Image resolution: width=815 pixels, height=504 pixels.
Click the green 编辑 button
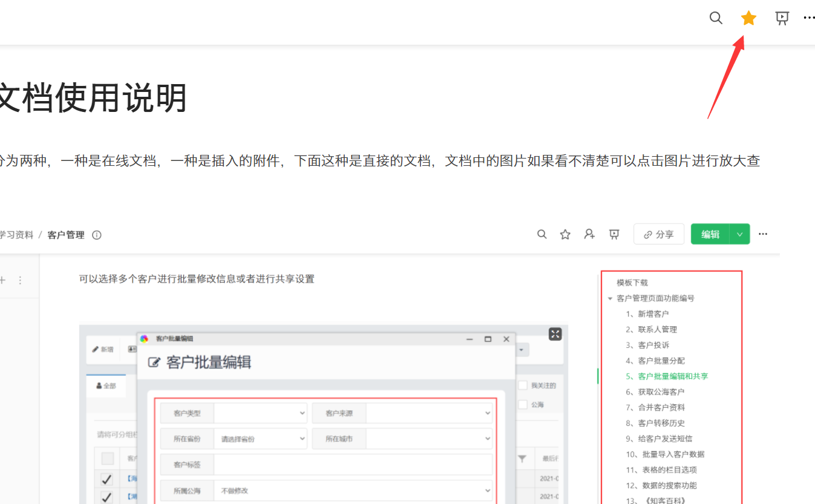pyautogui.click(x=710, y=234)
